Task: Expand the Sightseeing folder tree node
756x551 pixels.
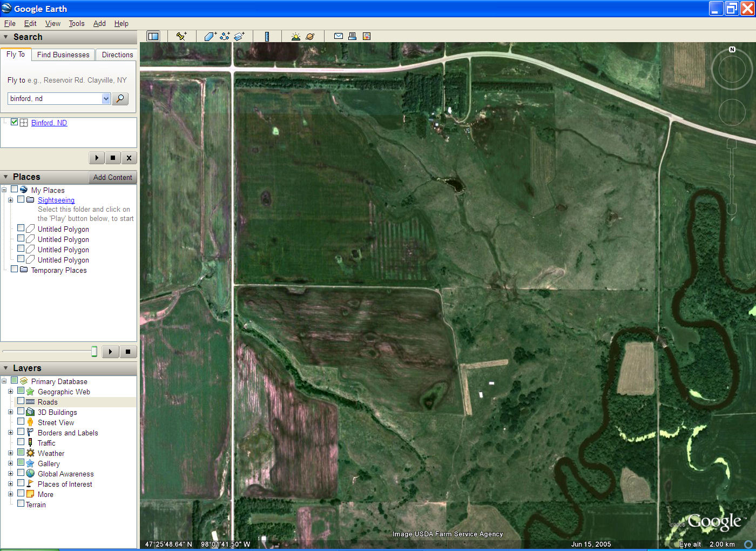Action: (x=10, y=200)
